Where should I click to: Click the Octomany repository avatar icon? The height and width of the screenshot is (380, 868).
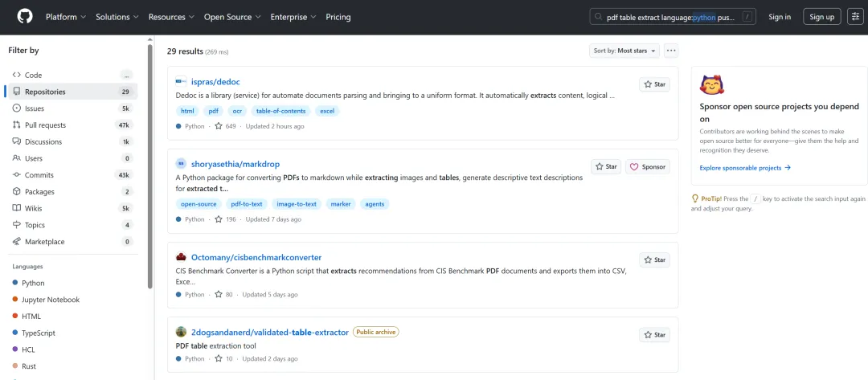click(181, 258)
